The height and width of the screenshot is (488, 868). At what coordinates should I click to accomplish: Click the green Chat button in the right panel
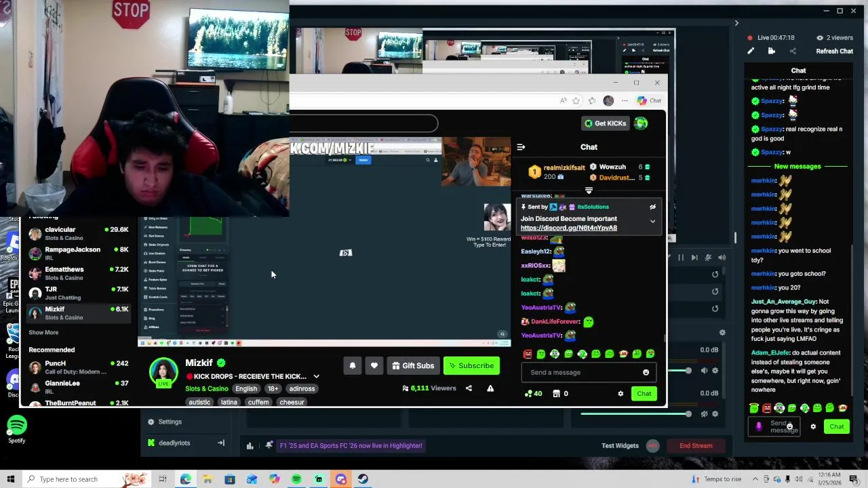point(836,427)
